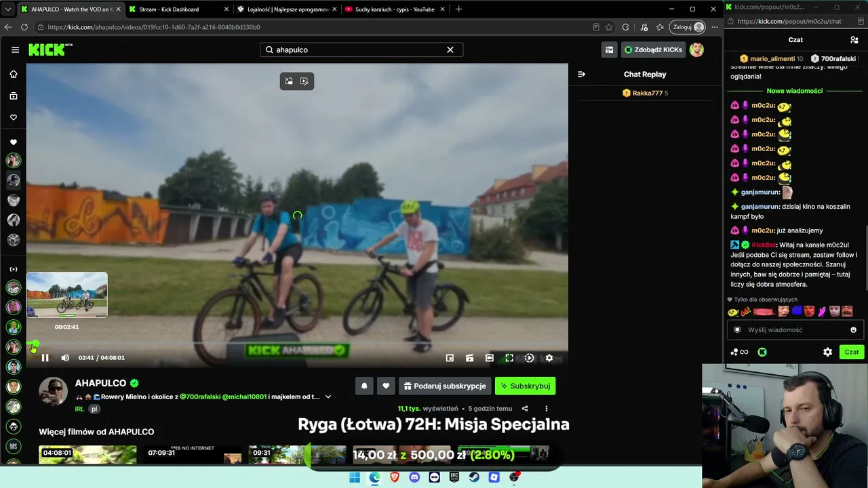This screenshot has width=868, height=488.
Task: Open the following heart icon in sidebar
Action: [x=14, y=117]
